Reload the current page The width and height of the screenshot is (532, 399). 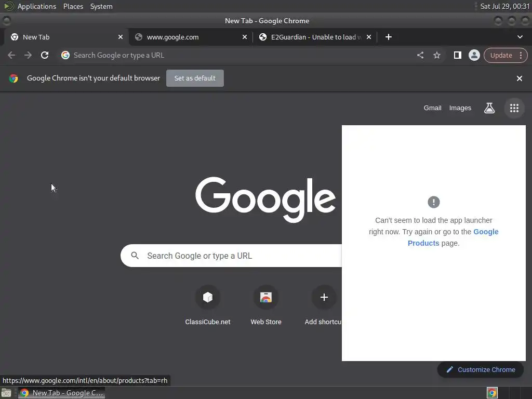click(x=45, y=55)
